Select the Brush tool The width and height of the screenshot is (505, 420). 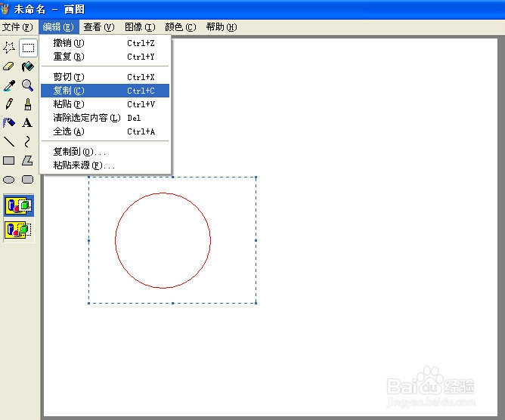(28, 104)
